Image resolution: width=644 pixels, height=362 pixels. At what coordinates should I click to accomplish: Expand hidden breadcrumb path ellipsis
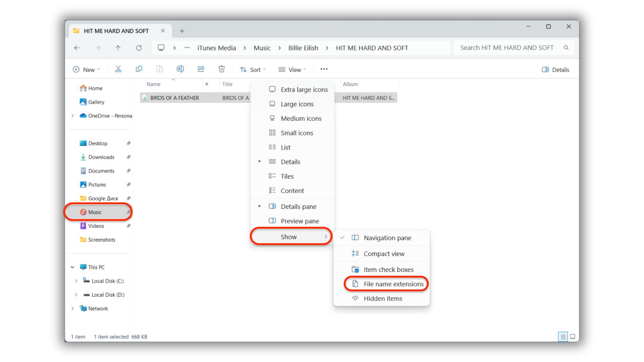pyautogui.click(x=187, y=48)
